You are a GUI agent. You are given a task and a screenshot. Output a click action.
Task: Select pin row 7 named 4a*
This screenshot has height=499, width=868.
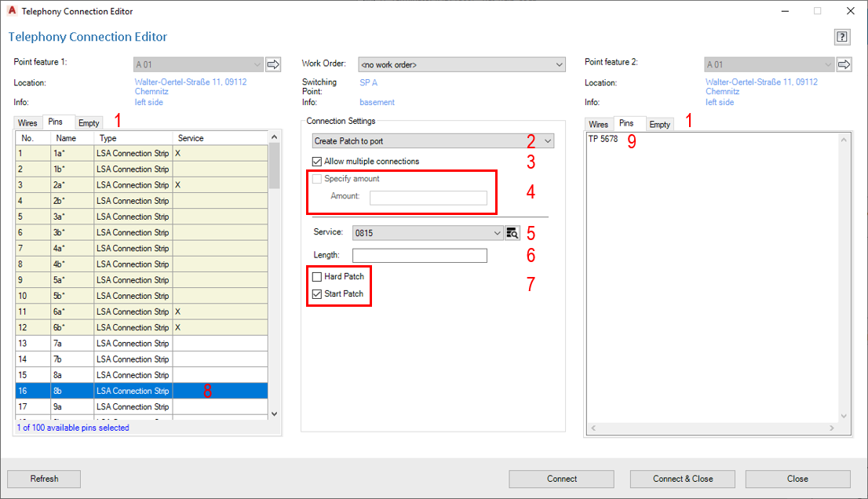[142, 249]
